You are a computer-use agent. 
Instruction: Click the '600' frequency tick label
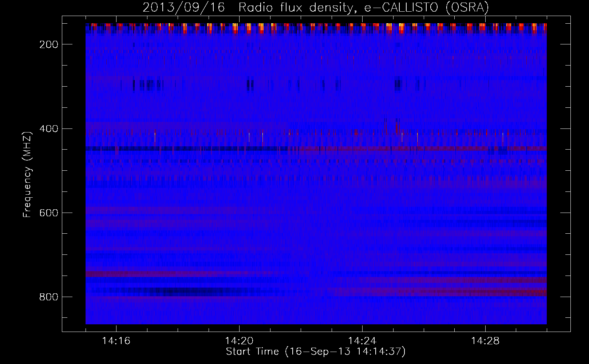coord(48,213)
